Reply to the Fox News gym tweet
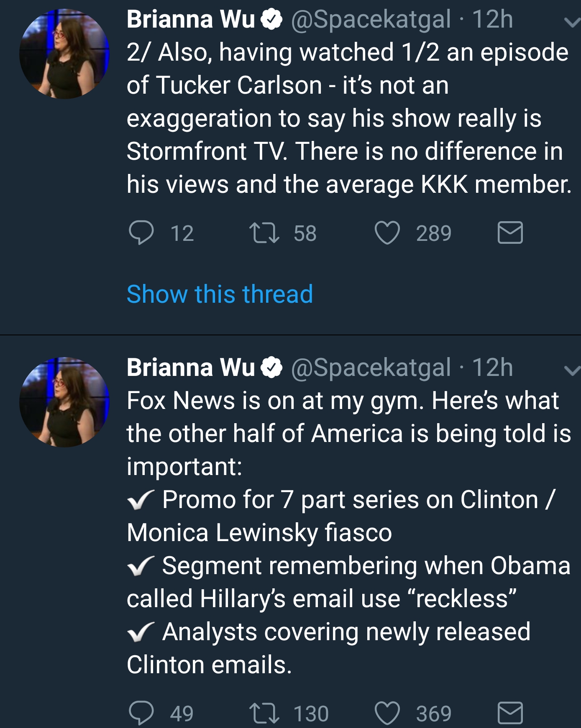Screen dimensions: 581x728 [141, 713]
